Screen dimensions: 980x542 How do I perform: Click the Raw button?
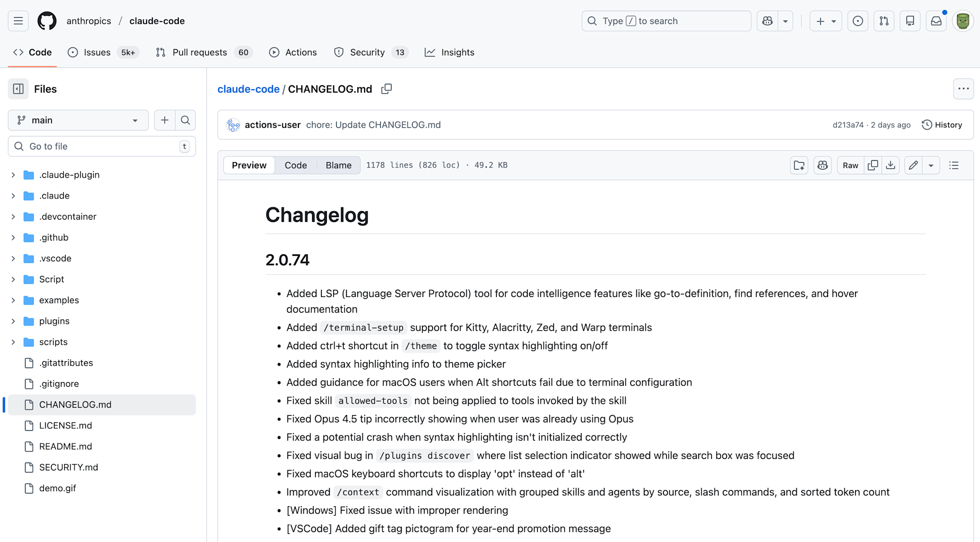click(850, 165)
